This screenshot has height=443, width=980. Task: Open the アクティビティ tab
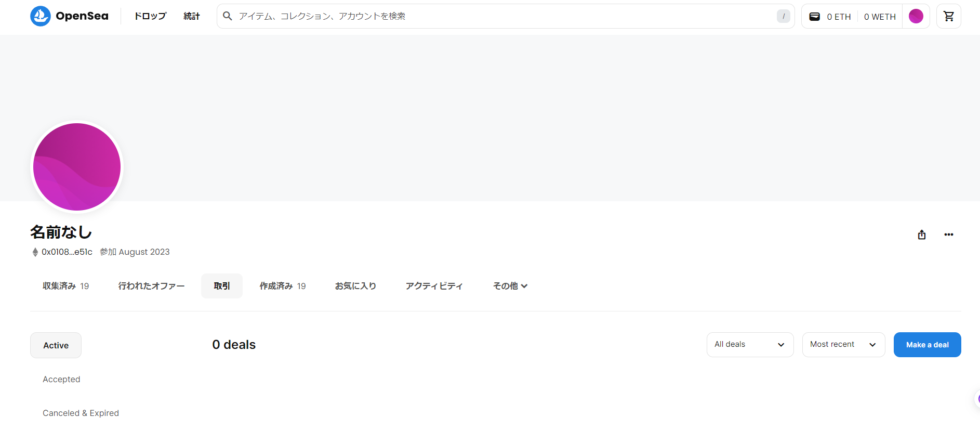(x=434, y=286)
